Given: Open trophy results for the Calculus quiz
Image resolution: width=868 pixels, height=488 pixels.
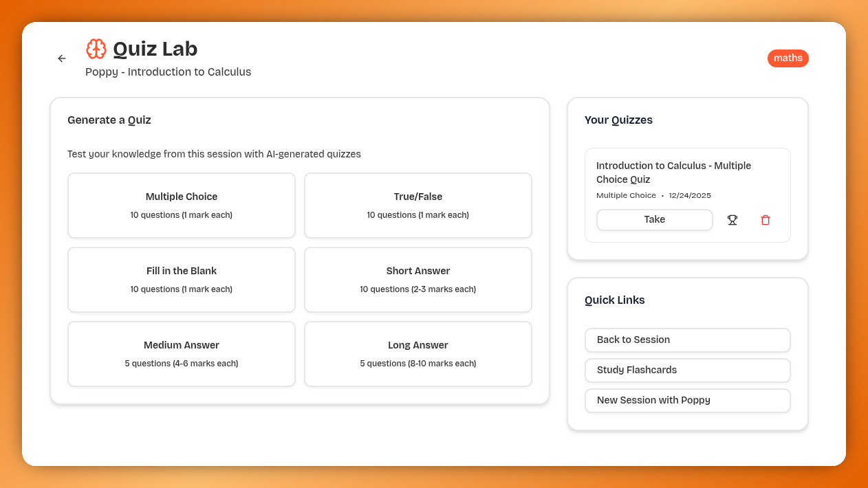Looking at the screenshot, I should (x=732, y=219).
